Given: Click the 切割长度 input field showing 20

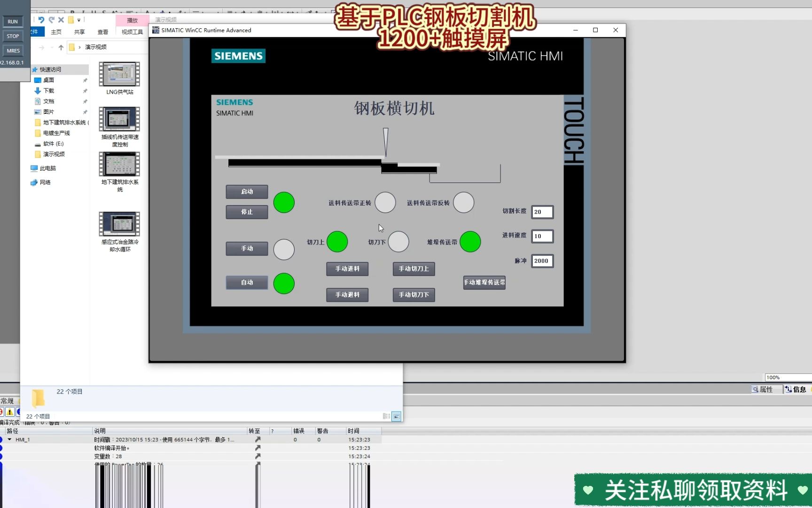Looking at the screenshot, I should pyautogui.click(x=542, y=212).
